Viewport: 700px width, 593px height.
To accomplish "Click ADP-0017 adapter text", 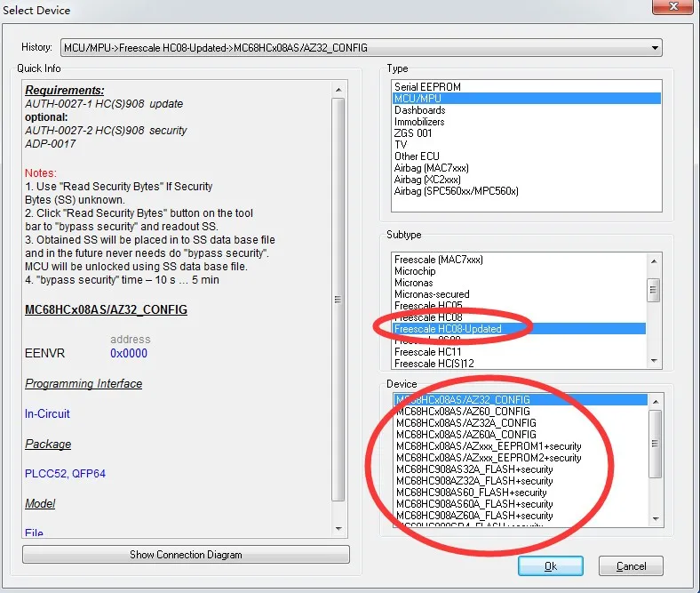I will (x=50, y=144).
